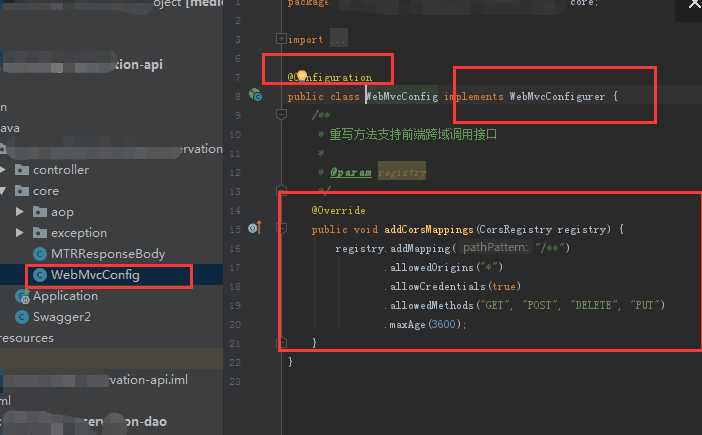Click the CorsRegistry parameter type

click(x=515, y=230)
